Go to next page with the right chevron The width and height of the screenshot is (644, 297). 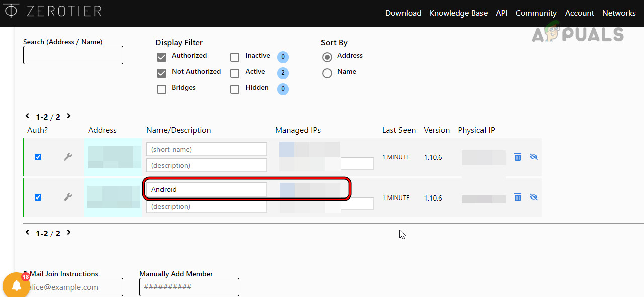pos(68,116)
